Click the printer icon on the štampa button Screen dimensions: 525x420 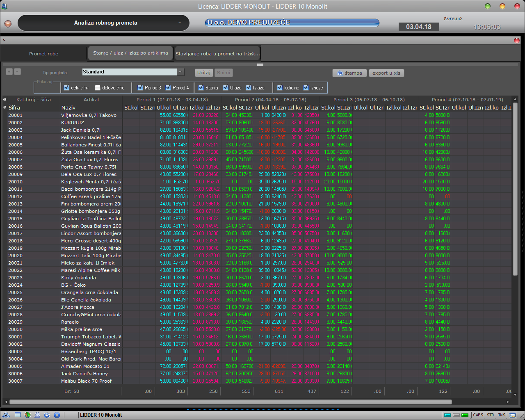coord(340,73)
